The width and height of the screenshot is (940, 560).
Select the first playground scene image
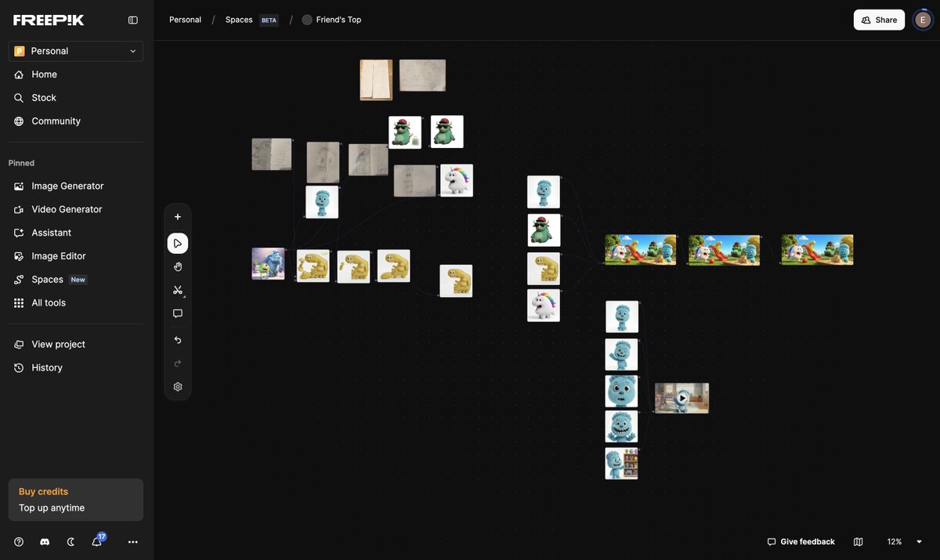[640, 250]
